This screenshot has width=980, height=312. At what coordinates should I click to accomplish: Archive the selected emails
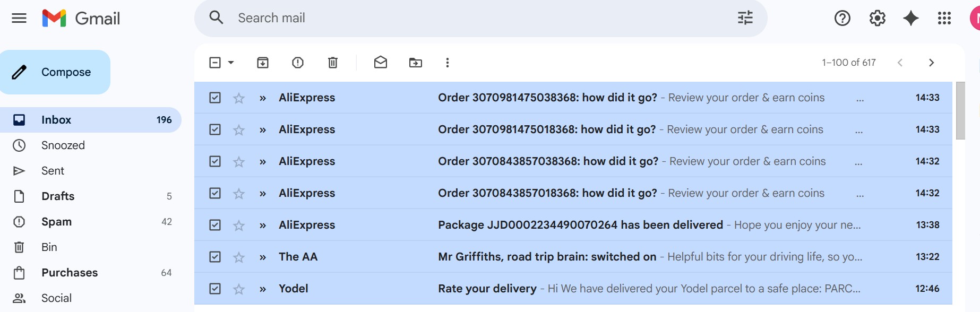263,63
